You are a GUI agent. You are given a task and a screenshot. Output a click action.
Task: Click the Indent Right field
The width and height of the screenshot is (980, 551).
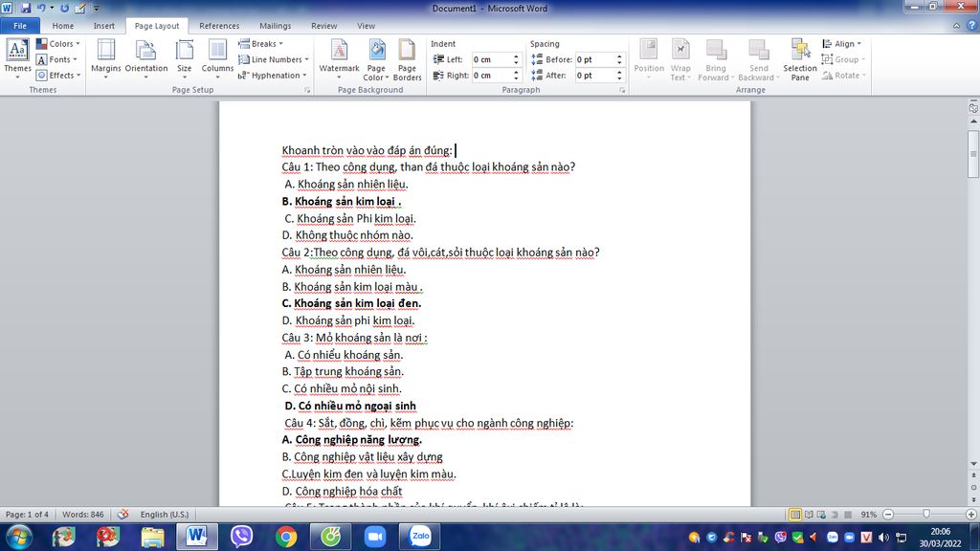pyautogui.click(x=492, y=75)
